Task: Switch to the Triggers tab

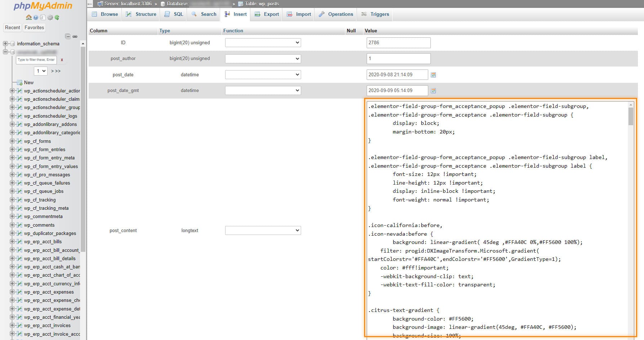Action: pos(379,14)
